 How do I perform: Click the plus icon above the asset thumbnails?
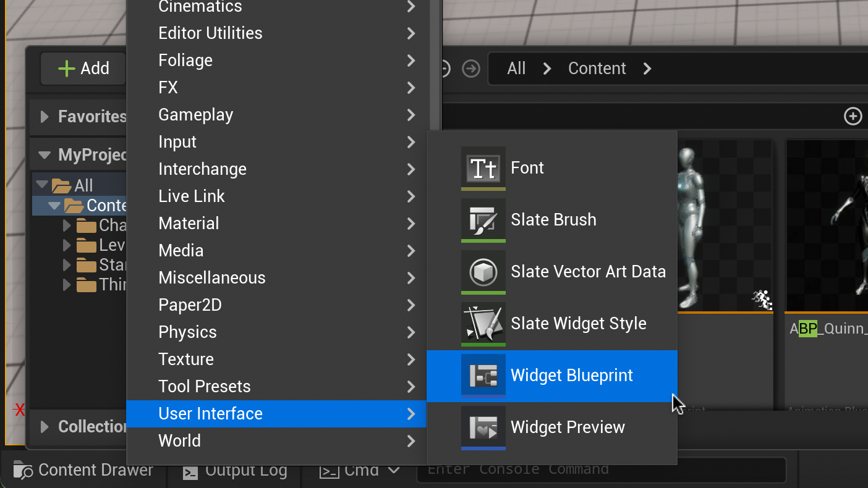tap(853, 116)
